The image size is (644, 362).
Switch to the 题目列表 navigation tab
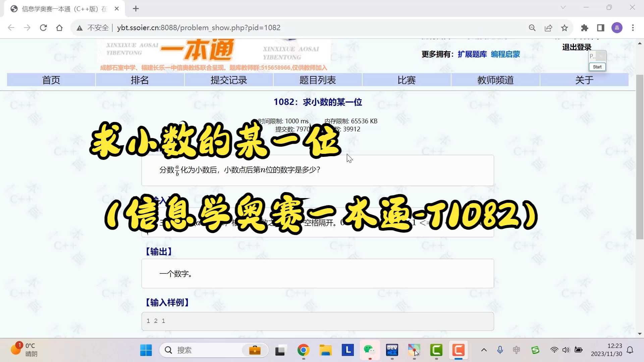(317, 80)
